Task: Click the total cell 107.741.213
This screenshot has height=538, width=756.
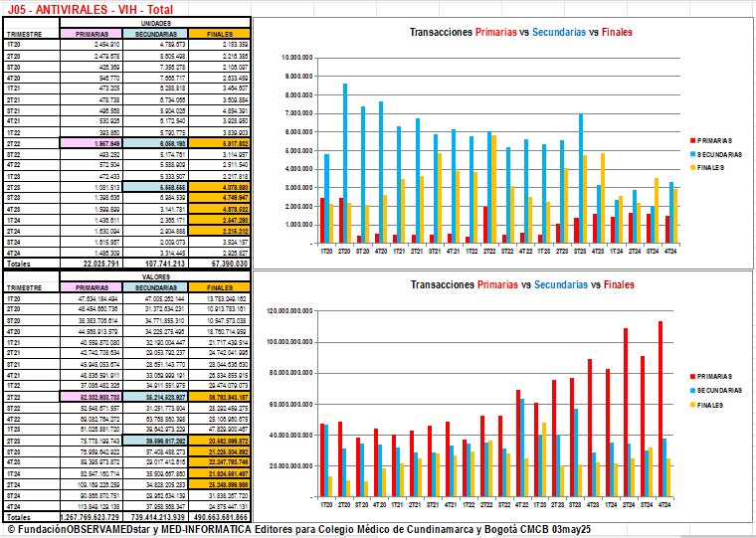Action: coord(154,262)
